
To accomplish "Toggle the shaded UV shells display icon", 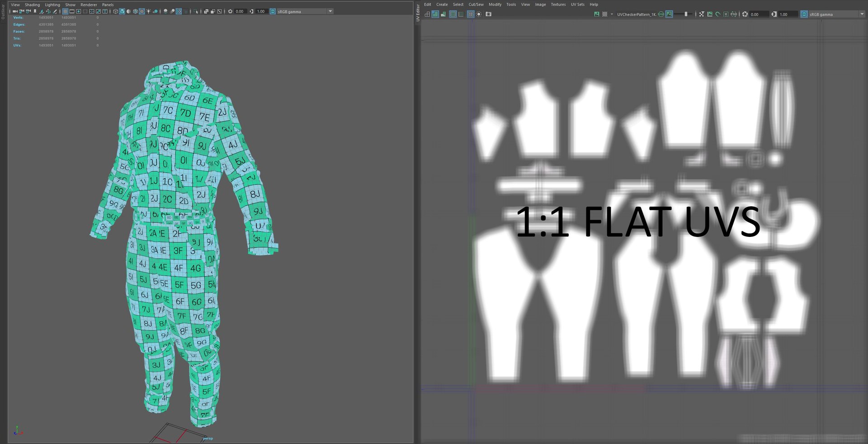I will click(435, 14).
